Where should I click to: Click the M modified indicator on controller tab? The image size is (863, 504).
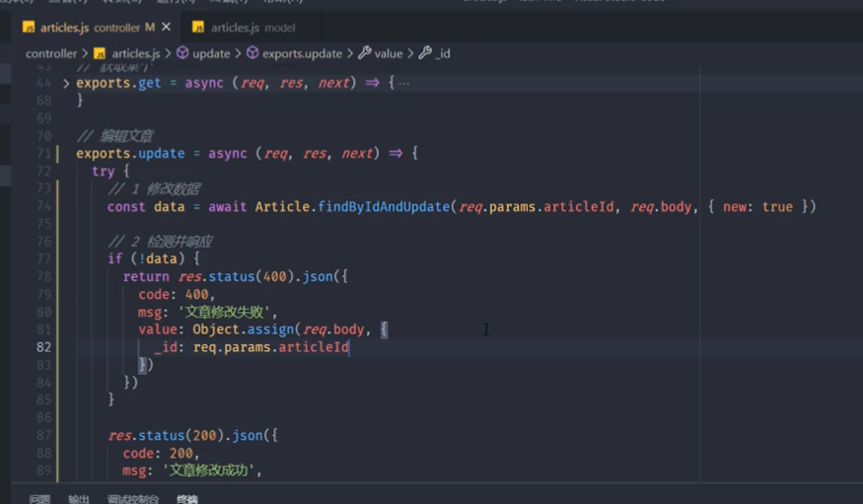pyautogui.click(x=150, y=27)
